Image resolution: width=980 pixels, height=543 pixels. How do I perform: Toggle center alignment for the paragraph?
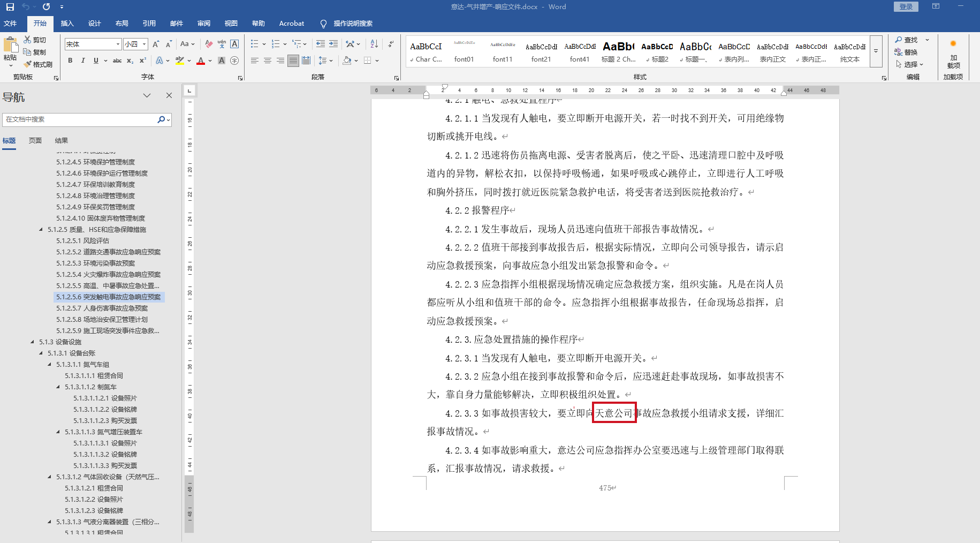pos(268,61)
